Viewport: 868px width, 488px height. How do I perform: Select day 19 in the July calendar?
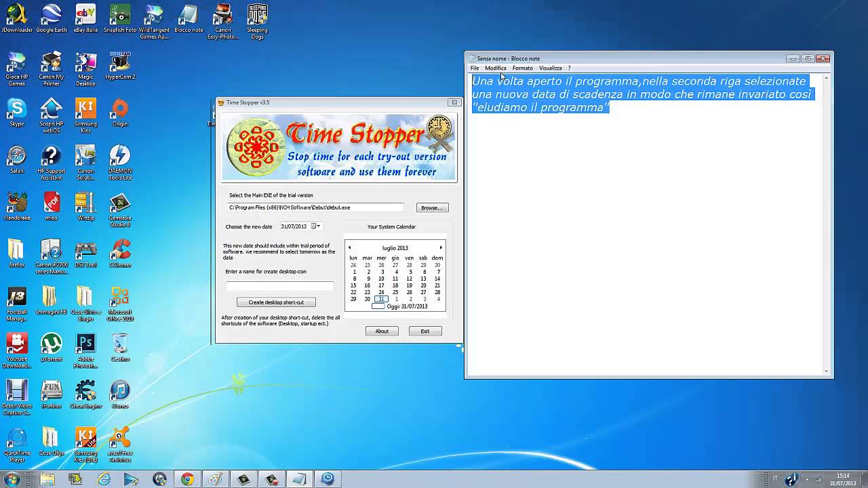409,285
